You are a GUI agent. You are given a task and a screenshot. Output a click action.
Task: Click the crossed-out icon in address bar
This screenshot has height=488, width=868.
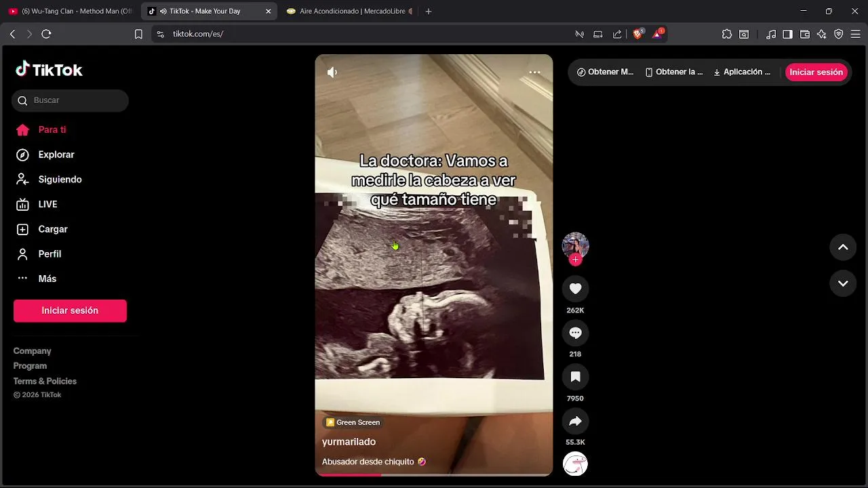pos(579,34)
